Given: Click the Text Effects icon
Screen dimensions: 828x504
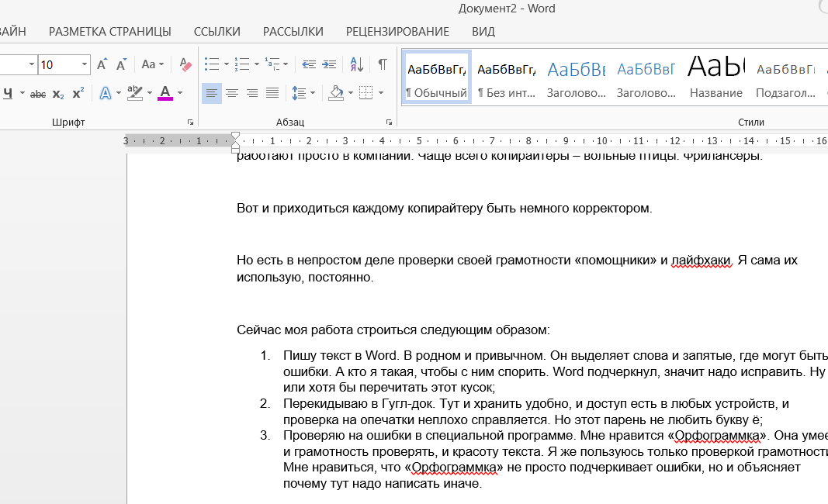Looking at the screenshot, I should coord(105,92).
